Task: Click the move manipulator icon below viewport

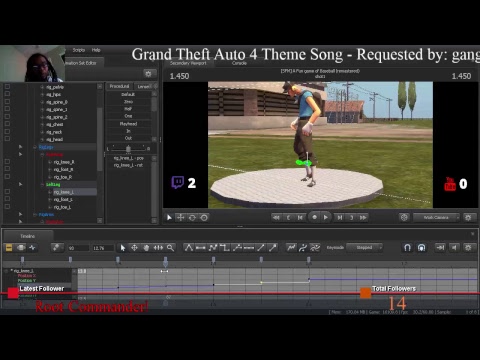Action: [180, 218]
